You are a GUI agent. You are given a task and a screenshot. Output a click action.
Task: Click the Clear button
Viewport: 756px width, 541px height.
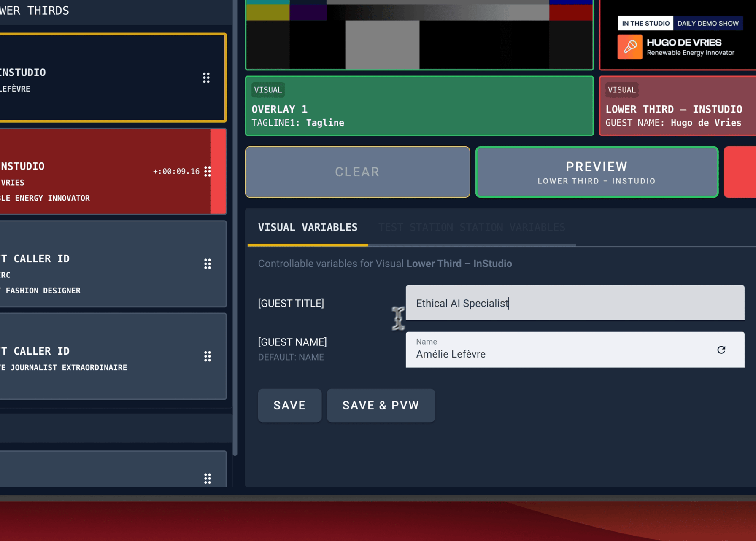tap(357, 172)
